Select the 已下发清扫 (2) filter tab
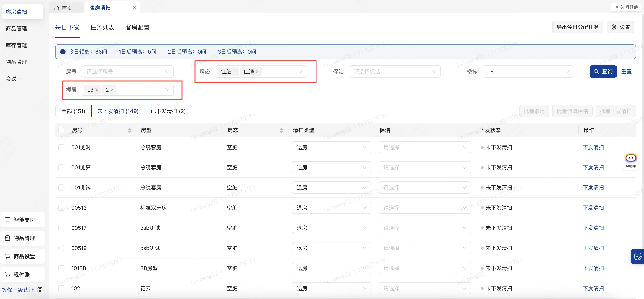The width and height of the screenshot is (644, 299). tap(168, 111)
